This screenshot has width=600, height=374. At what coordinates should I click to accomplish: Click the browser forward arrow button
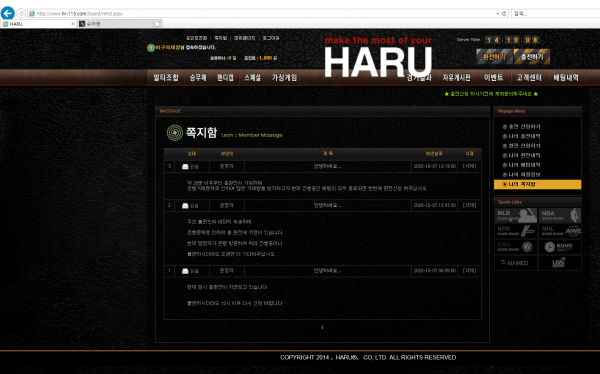click(x=21, y=13)
